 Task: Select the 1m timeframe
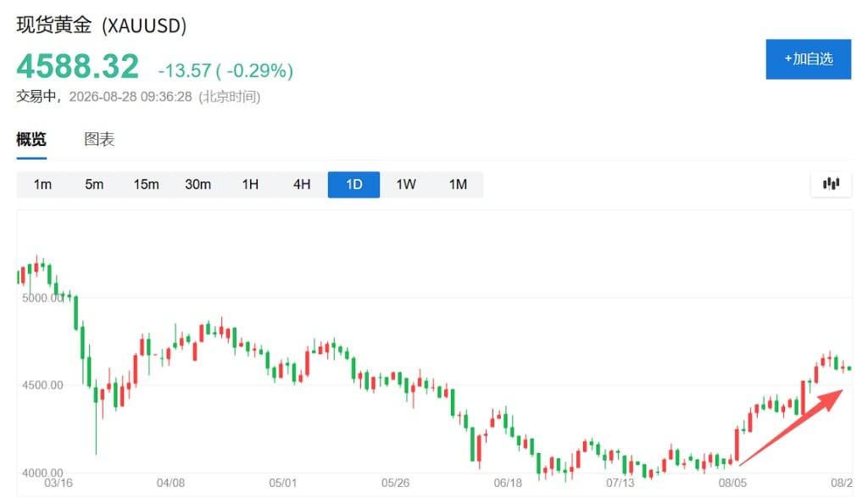42,184
